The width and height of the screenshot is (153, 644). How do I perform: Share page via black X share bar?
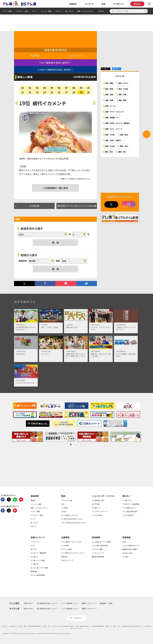(24, 284)
